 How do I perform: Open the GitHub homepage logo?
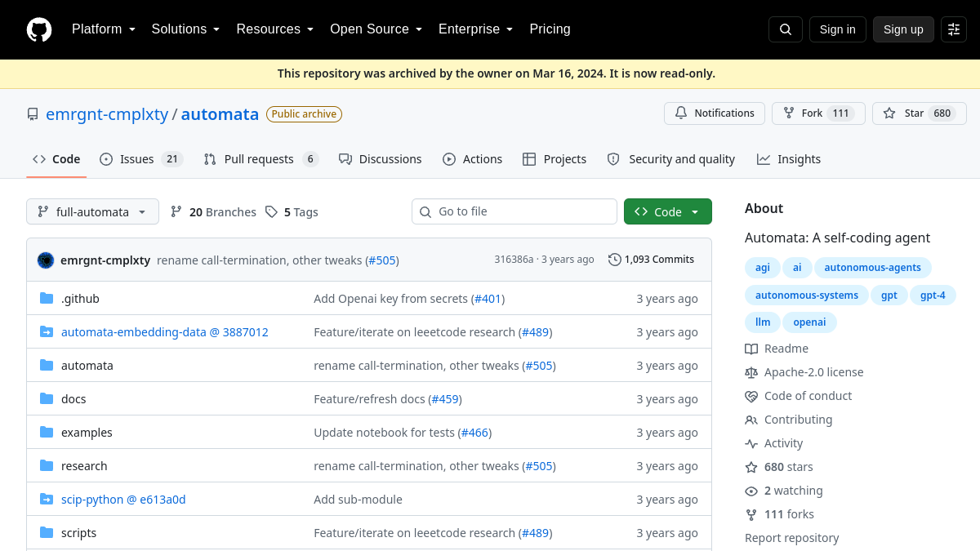(x=39, y=29)
